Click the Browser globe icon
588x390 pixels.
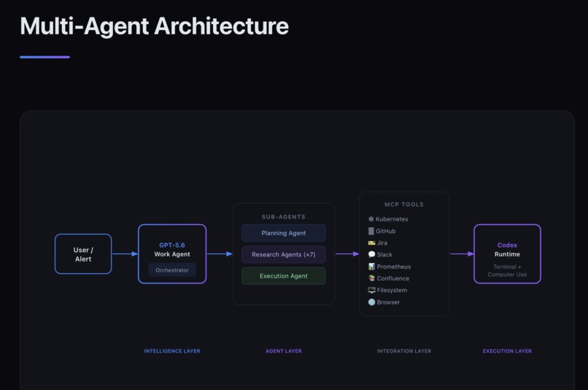[371, 302]
